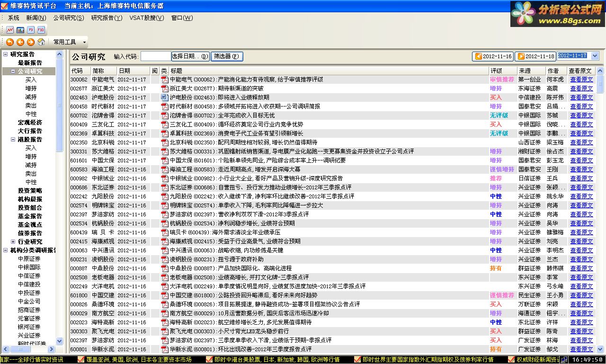This screenshot has height=364, width=606.
Task: Open the 窗口(W) menu
Action: pos(182,18)
